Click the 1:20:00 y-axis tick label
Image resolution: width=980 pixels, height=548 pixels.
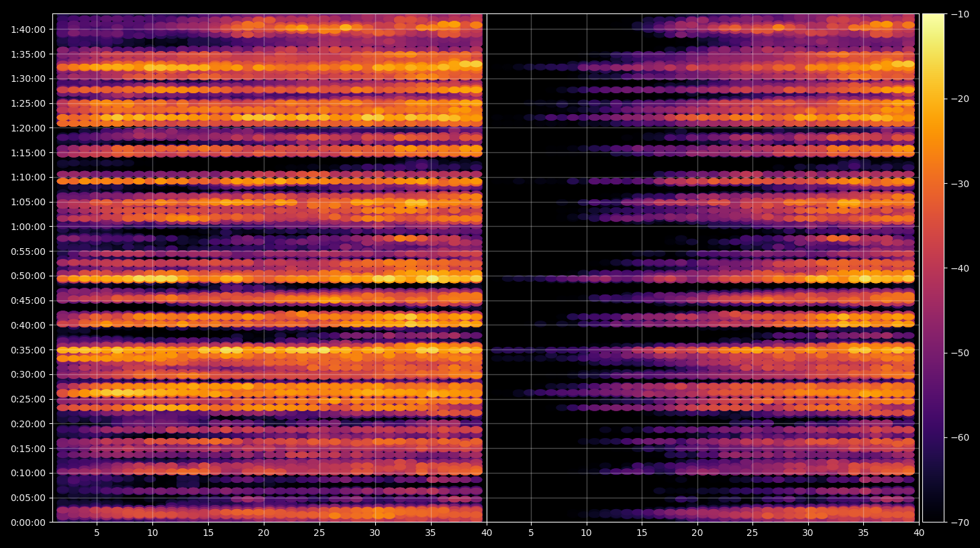point(28,128)
